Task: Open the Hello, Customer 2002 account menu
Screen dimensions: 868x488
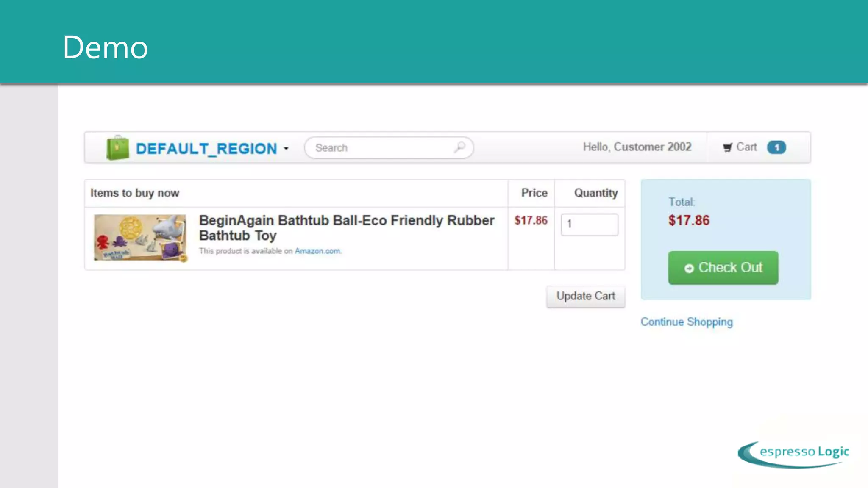Action: point(637,147)
